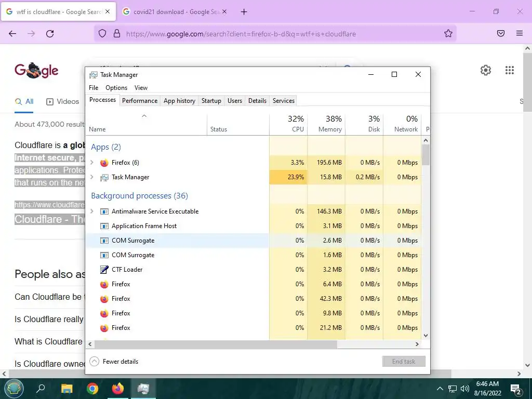Click Task Manager icon in Apps row
The image size is (532, 399).
[104, 177]
